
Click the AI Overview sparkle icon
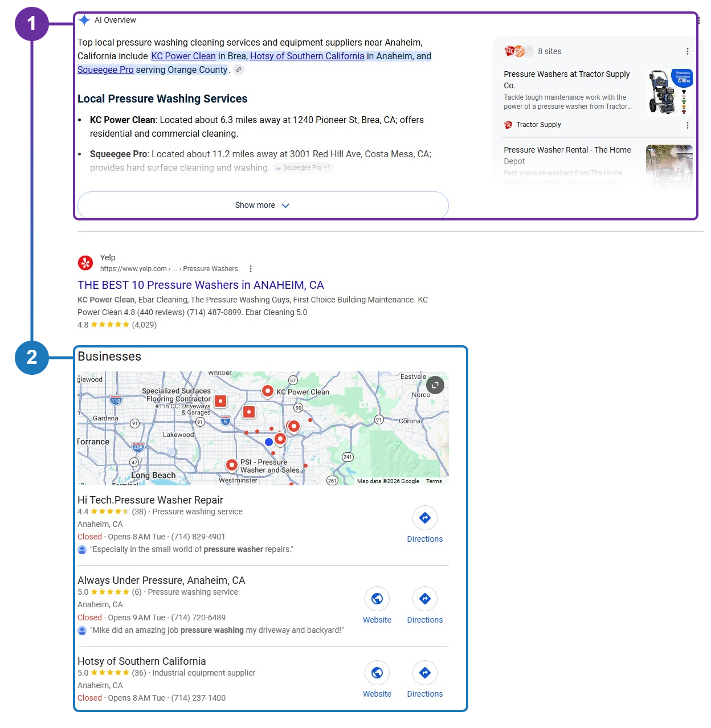click(84, 21)
